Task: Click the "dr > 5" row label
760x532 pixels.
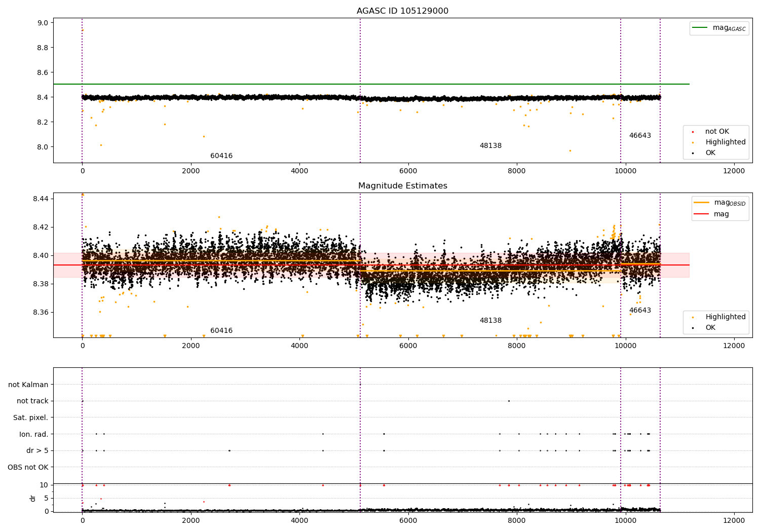Action: (x=37, y=451)
